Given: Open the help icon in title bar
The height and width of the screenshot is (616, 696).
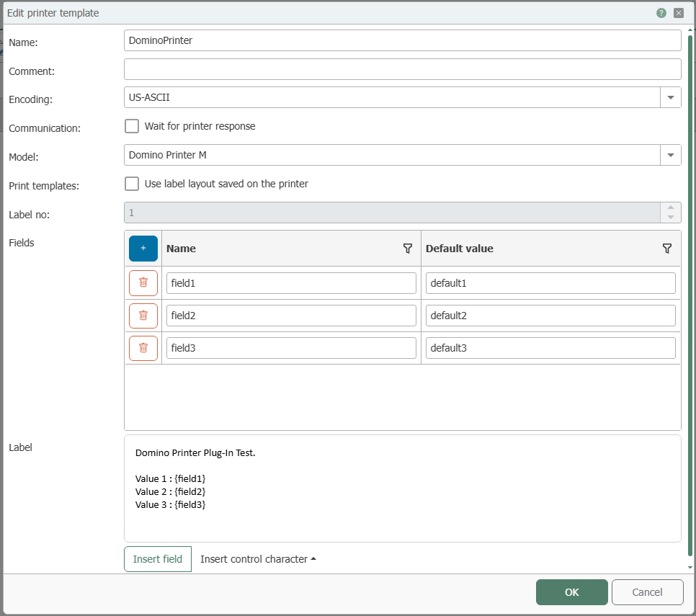Looking at the screenshot, I should point(661,13).
